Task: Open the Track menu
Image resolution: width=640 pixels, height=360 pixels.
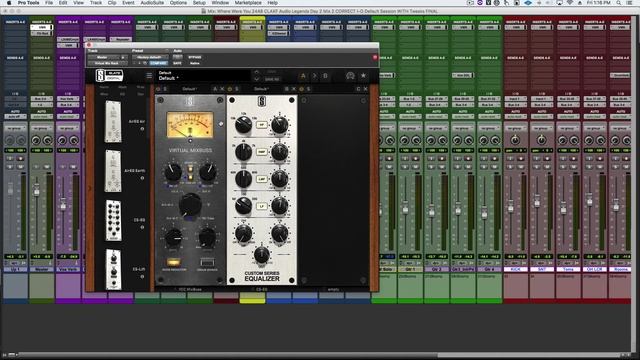Action: point(96,3)
